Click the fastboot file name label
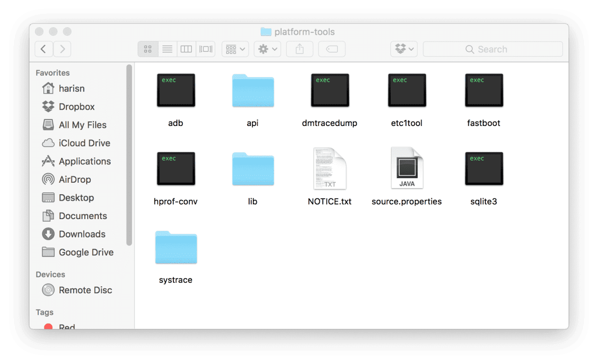The width and height of the screenshot is (598, 364). pos(484,123)
